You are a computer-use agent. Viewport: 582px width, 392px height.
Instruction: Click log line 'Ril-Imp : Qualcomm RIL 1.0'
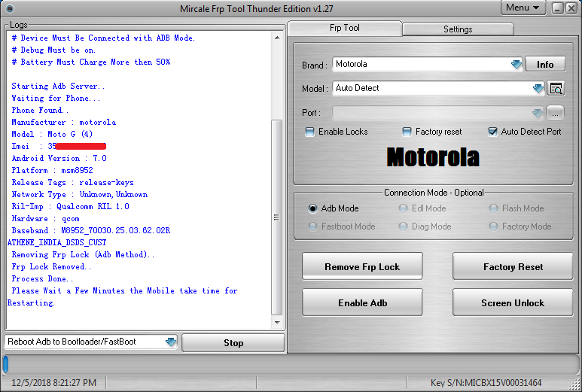point(70,206)
